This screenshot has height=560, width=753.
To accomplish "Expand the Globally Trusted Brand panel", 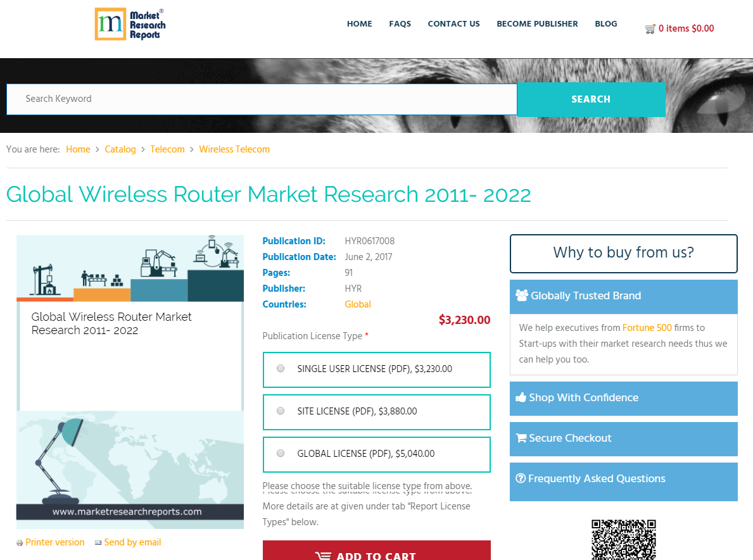I will tap(623, 297).
